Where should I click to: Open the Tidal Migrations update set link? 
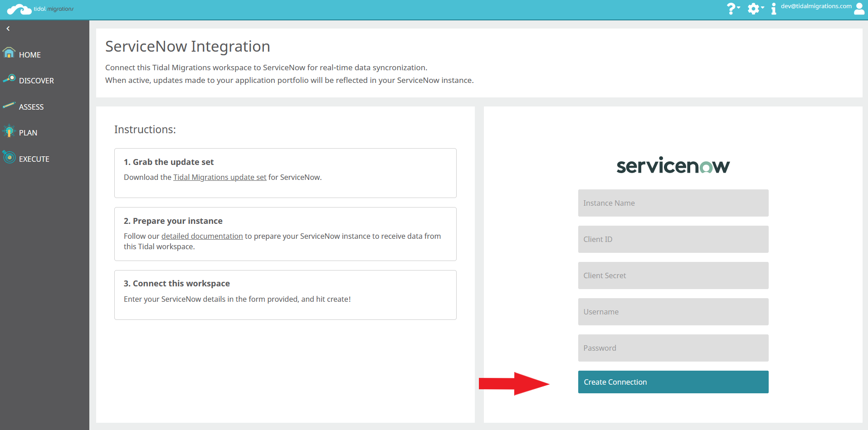(219, 177)
